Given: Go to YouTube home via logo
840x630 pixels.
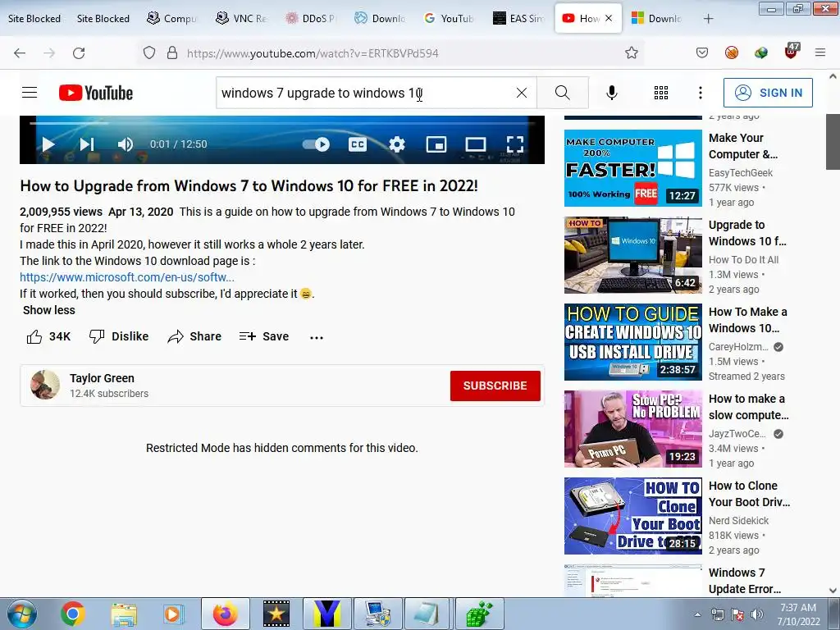Looking at the screenshot, I should click(96, 93).
